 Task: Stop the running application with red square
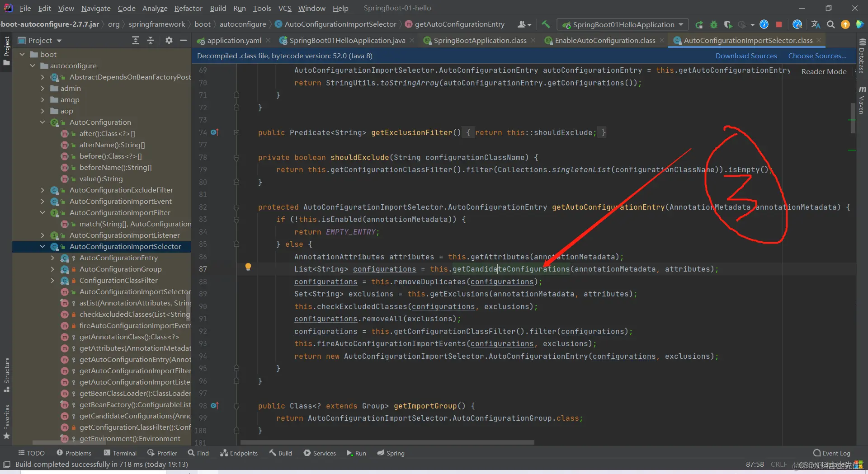779,24
